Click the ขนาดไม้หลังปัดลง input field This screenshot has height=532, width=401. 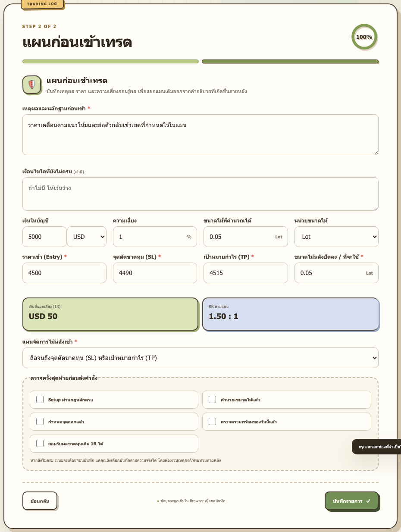pos(336,273)
